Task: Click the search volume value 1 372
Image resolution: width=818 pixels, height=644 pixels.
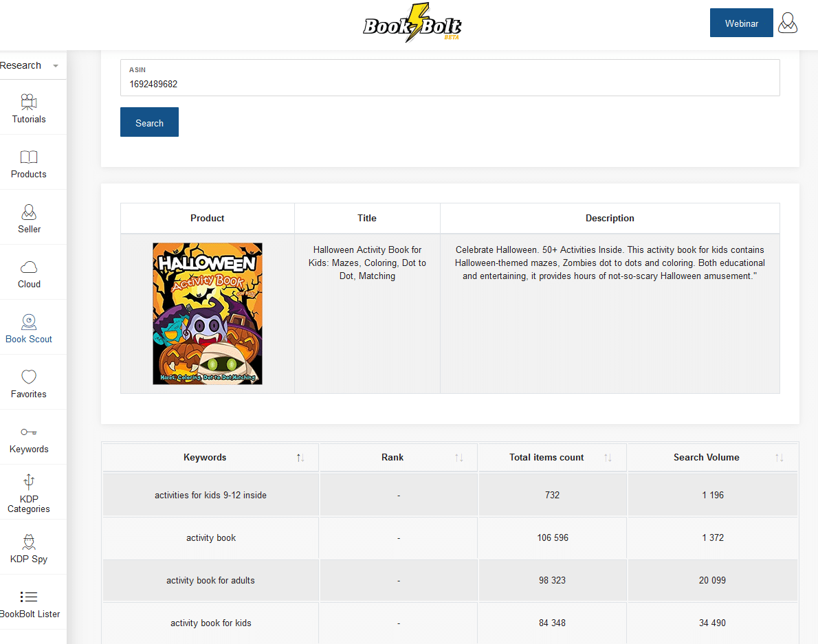Action: click(713, 537)
